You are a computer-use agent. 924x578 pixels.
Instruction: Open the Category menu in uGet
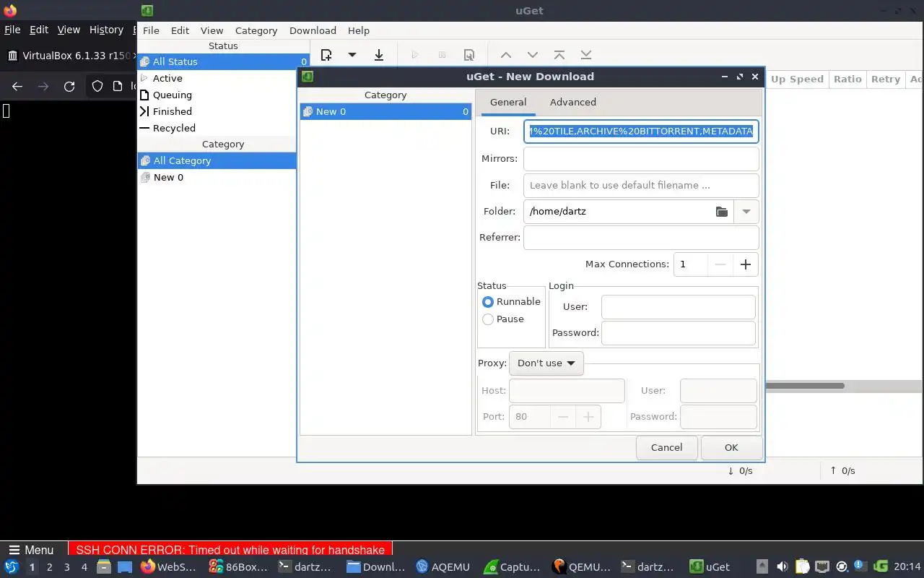tap(256, 30)
